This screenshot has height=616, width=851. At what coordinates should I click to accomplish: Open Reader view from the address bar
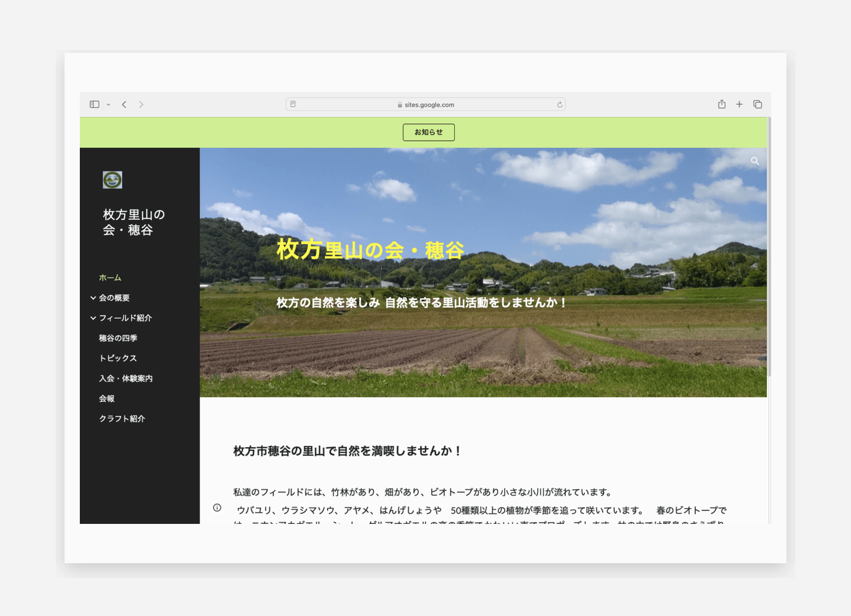point(292,104)
